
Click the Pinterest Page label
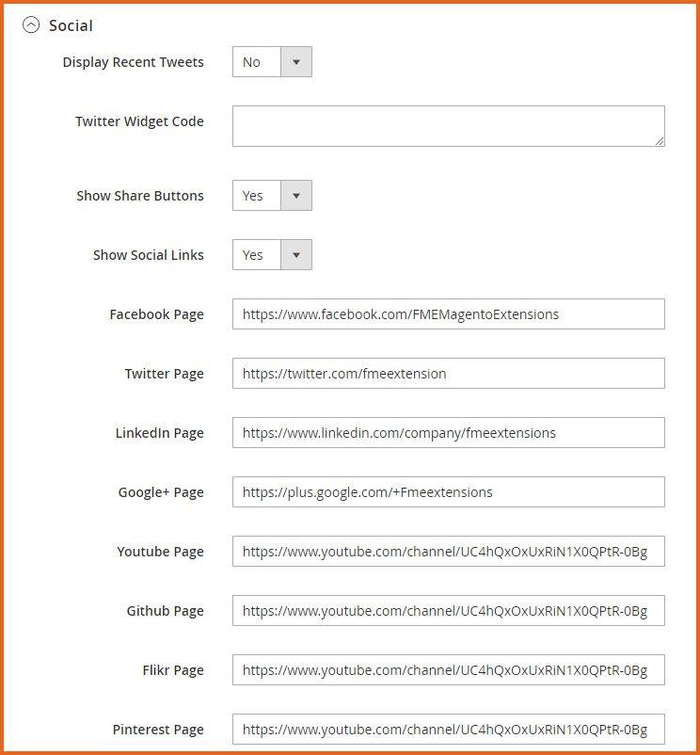point(158,730)
